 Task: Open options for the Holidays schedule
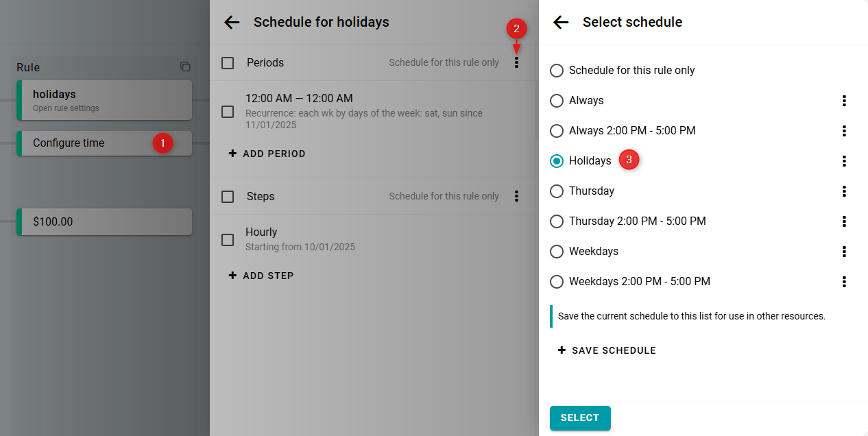coord(844,161)
